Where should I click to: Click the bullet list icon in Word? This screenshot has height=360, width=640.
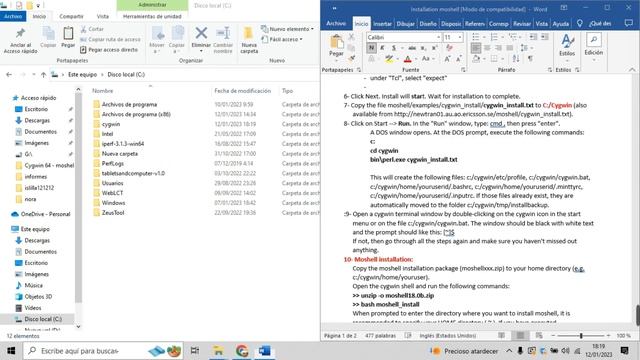point(477,37)
